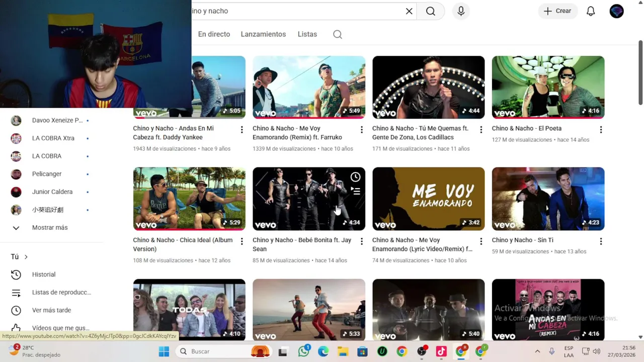The height and width of the screenshot is (362, 644).
Task: Expand subscriptions with 'Mostrar más'
Action: [x=50, y=228]
